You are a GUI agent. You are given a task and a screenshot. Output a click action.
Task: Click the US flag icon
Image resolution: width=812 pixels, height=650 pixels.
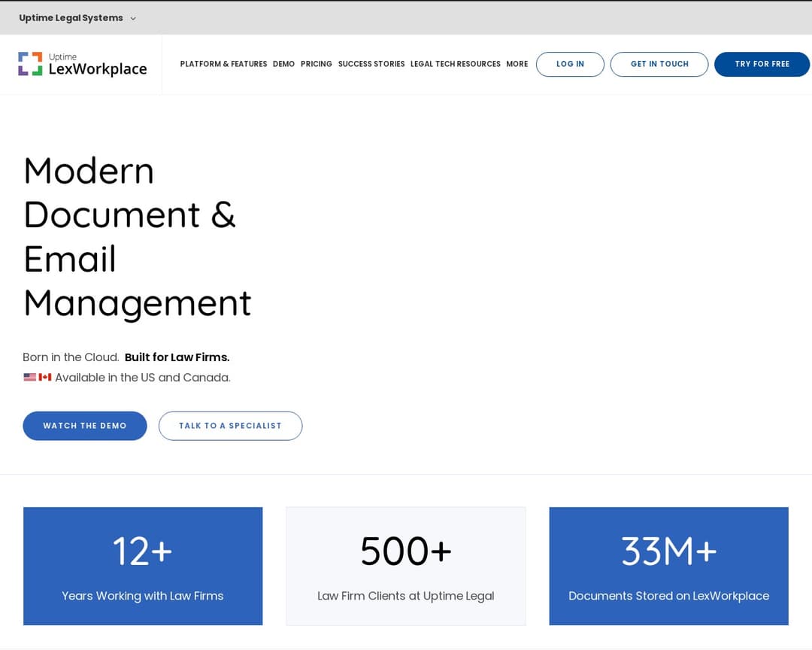(30, 377)
